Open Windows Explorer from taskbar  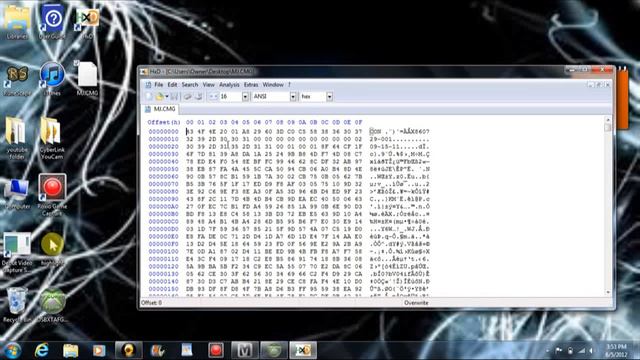[70, 350]
